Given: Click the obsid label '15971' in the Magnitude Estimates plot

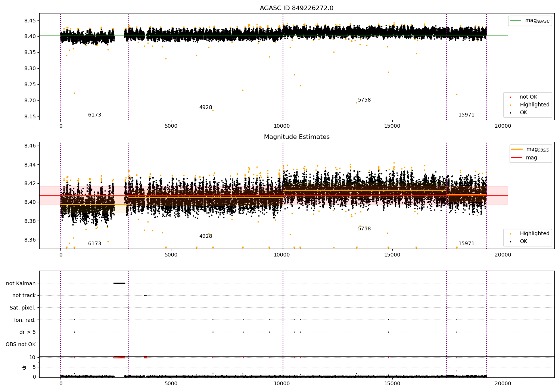Looking at the screenshot, I should (466, 244).
